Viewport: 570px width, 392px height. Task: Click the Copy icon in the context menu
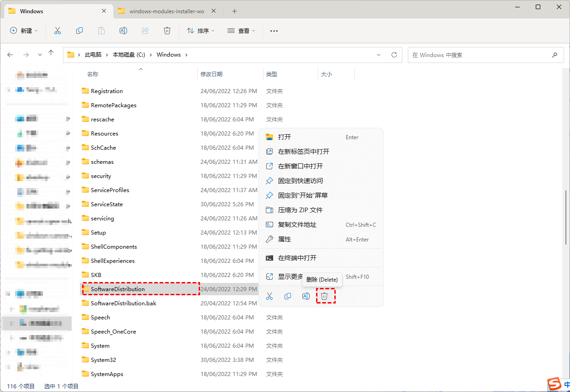tap(288, 296)
